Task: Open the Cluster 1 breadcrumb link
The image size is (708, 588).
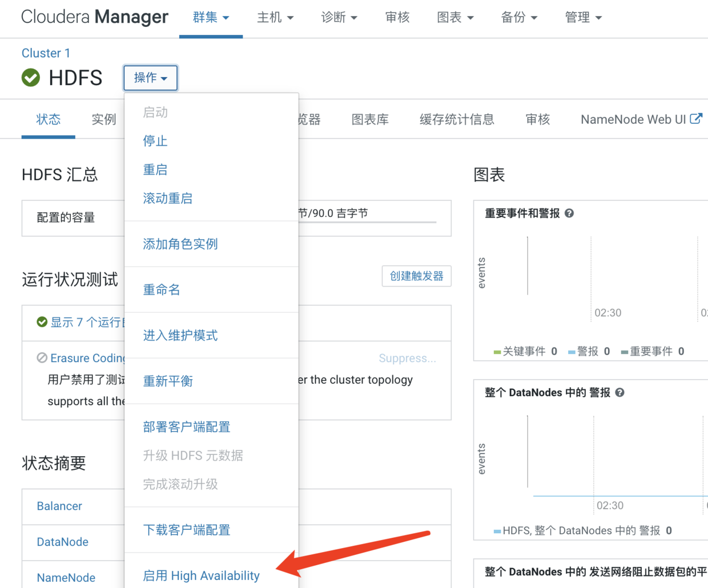Action: pos(46,53)
